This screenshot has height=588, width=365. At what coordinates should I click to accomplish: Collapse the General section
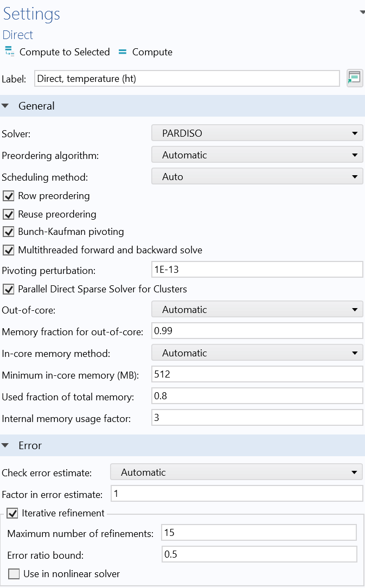(x=5, y=106)
